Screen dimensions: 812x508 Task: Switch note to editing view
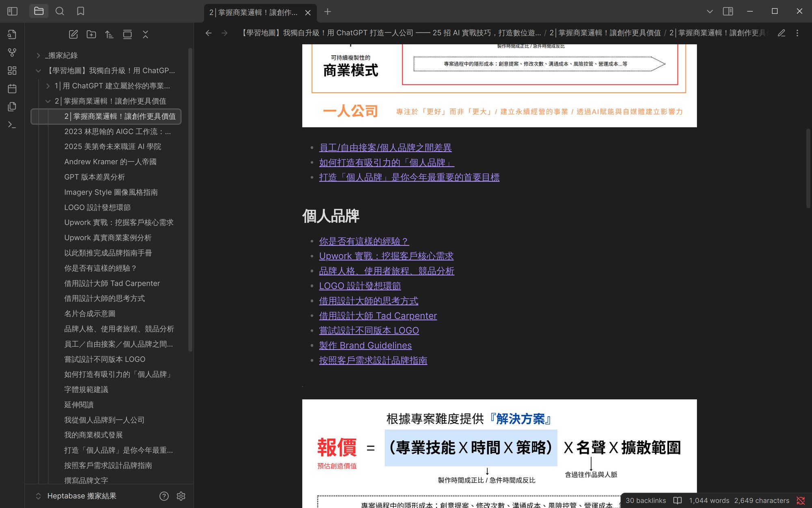pos(782,33)
